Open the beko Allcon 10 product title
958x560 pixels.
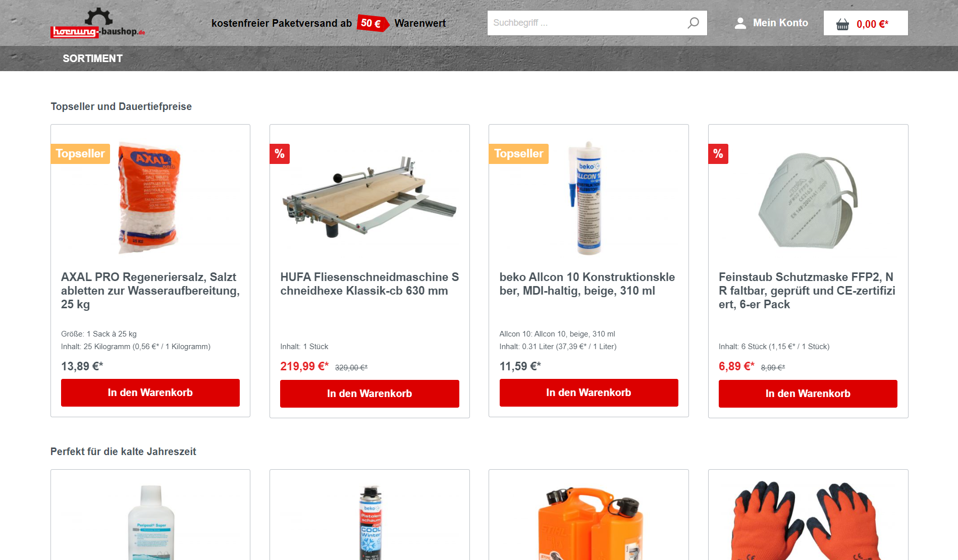(x=587, y=284)
